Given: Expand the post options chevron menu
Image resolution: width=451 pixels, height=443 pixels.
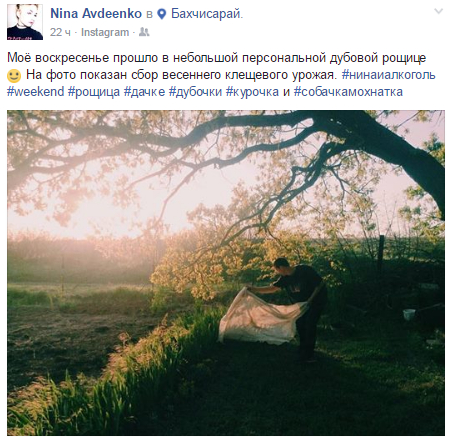Looking at the screenshot, I should [x=438, y=11].
